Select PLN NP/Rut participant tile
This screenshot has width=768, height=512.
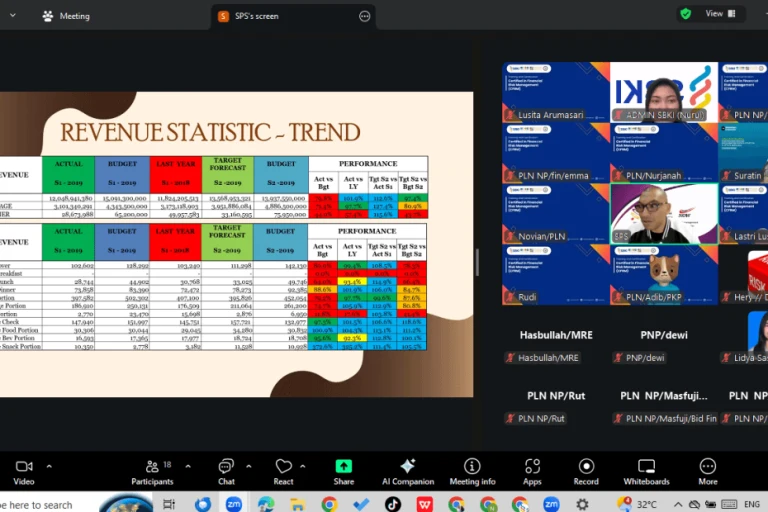click(x=555, y=396)
